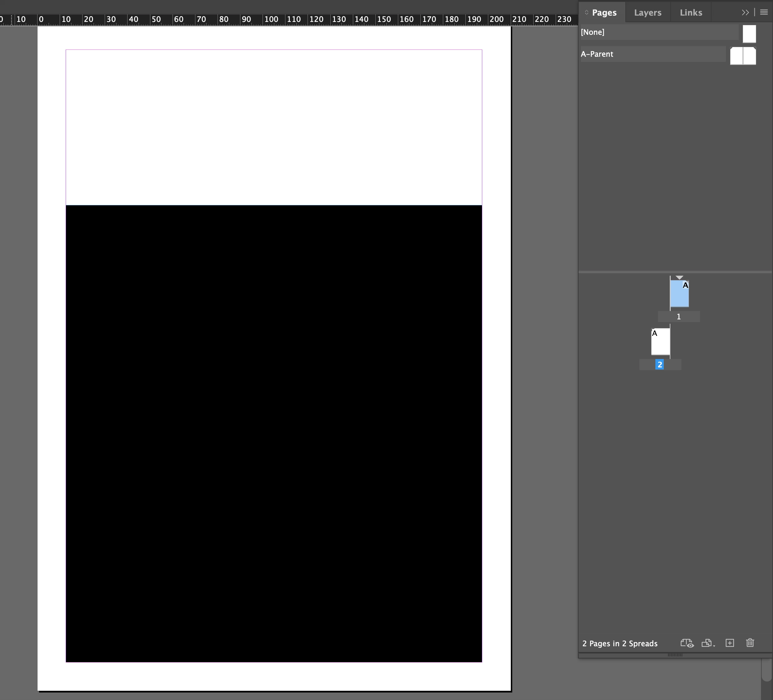
Task: Switch to the Links tab
Action: pos(690,13)
